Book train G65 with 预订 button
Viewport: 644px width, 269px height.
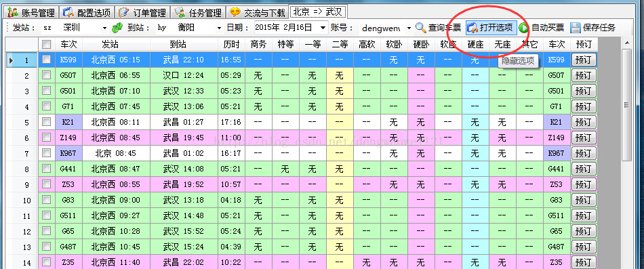pos(584,232)
